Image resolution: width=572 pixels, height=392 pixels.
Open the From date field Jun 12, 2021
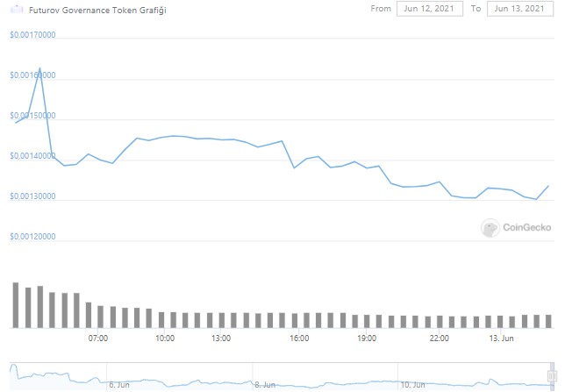point(429,9)
